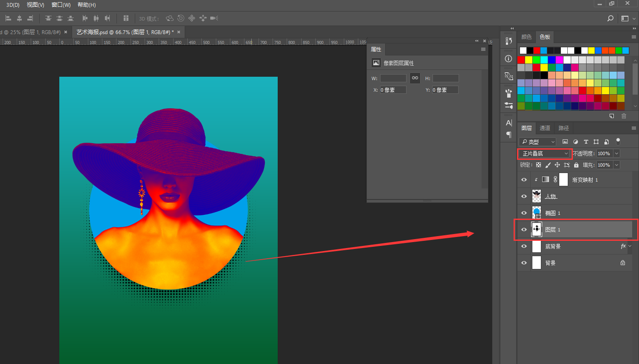The image size is (639, 364).
Task: Click the distribute right edges icon
Action: (107, 18)
